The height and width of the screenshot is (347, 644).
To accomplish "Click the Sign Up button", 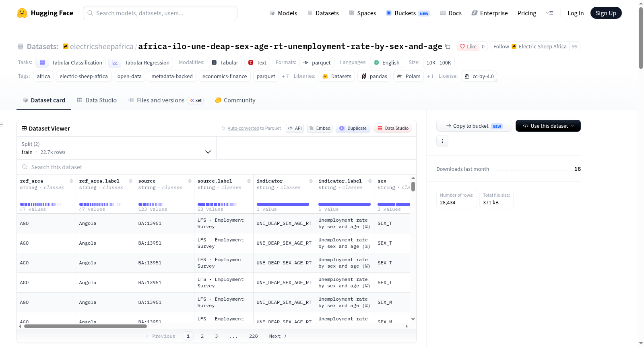I will [x=606, y=13].
